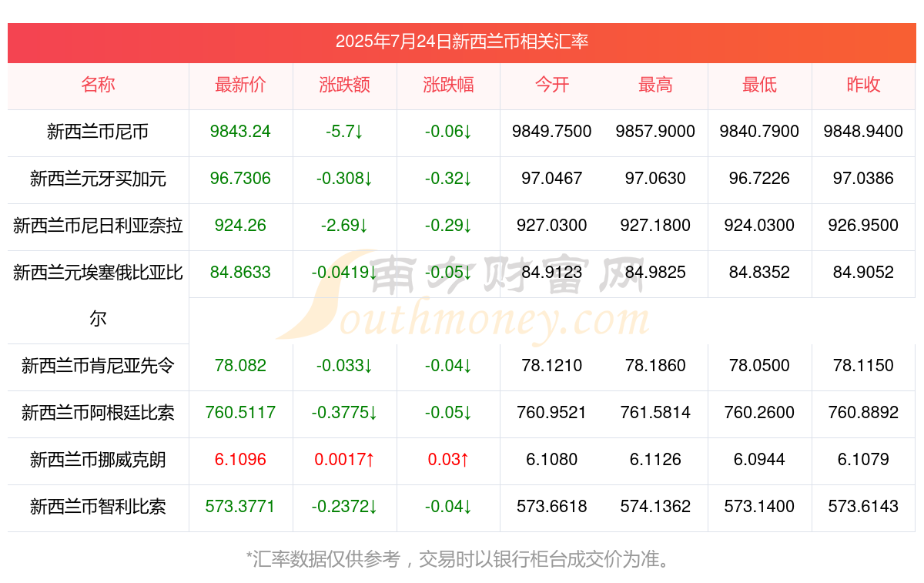
Task: Click change percent -0.29↓
Action: coord(448,226)
